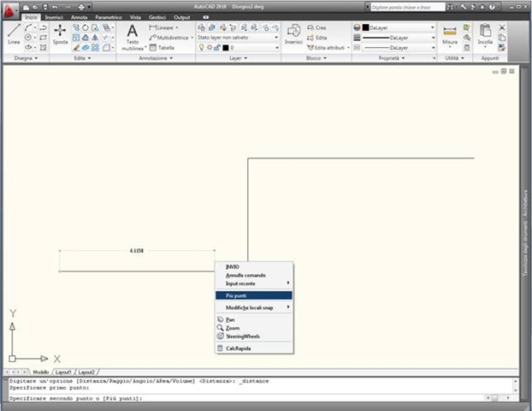Click the black object color swatch DaLayer
Image resolution: width=532 pixels, height=411 pixels.
pos(365,27)
